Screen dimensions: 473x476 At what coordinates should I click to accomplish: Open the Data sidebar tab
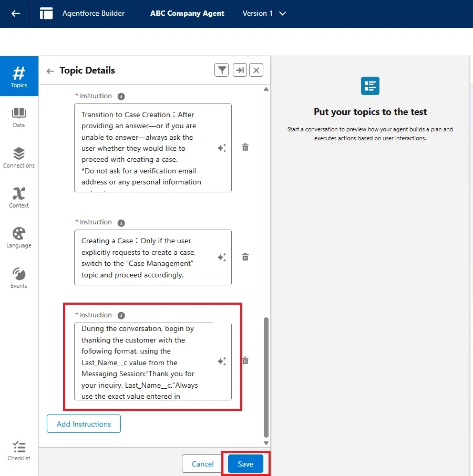(19, 118)
